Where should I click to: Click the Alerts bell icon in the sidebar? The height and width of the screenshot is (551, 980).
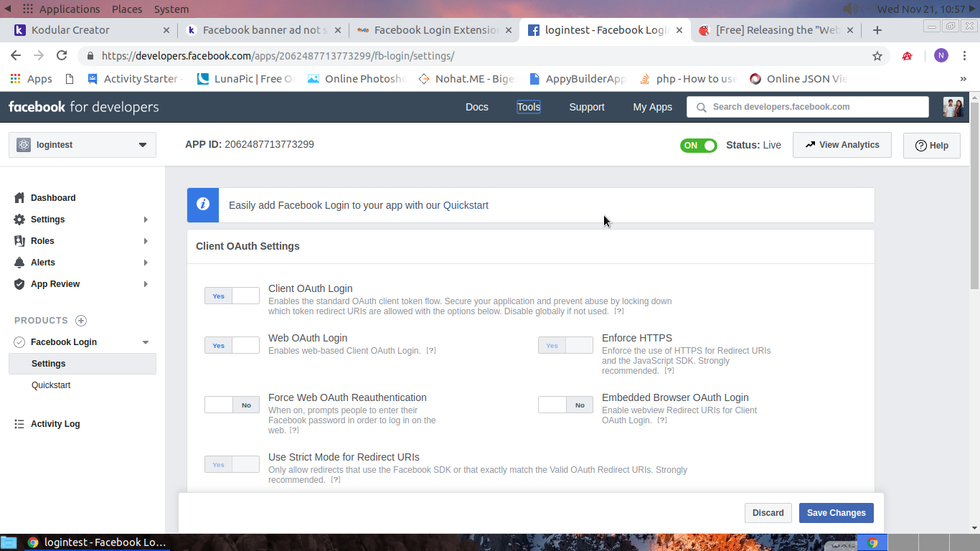(19, 262)
